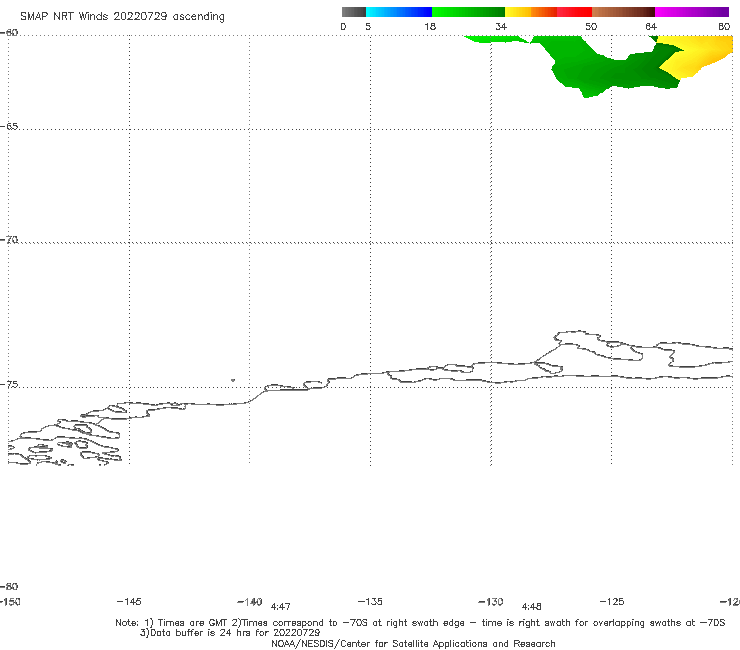The image size is (740, 650).
Task: Click the title 'SMAP NRT Winds 20220729 ascending'
Action: pyautogui.click(x=122, y=17)
